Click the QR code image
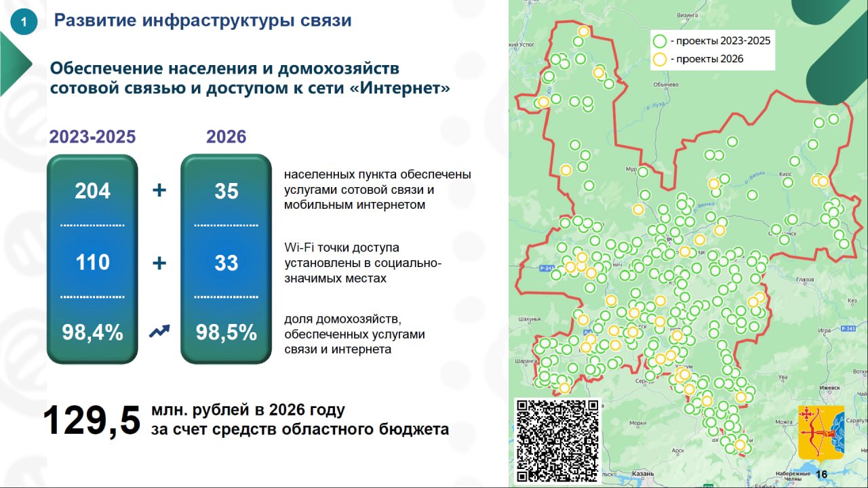Image resolution: width=868 pixels, height=488 pixels. tap(558, 440)
